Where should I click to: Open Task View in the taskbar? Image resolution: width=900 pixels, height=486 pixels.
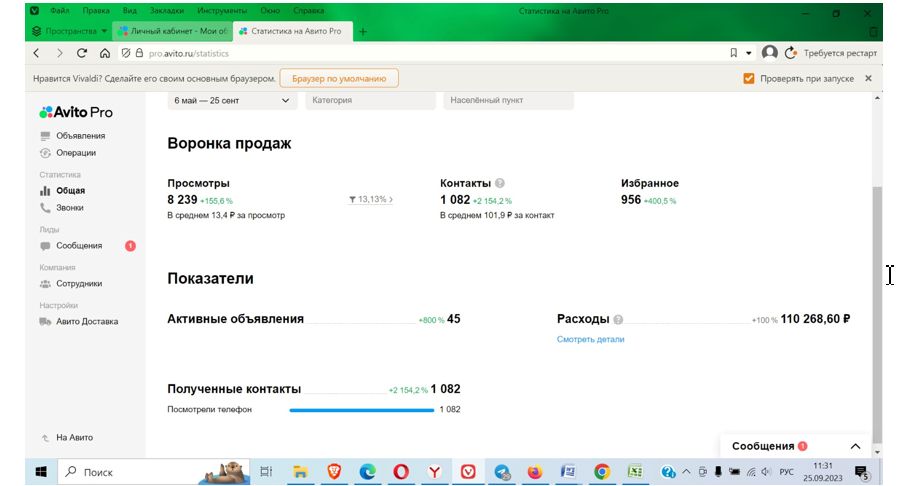click(x=266, y=472)
